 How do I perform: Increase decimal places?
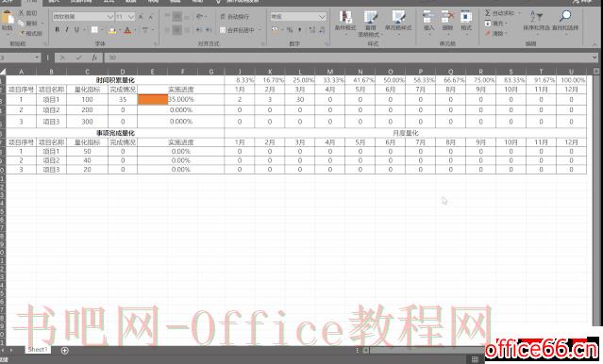click(x=312, y=29)
